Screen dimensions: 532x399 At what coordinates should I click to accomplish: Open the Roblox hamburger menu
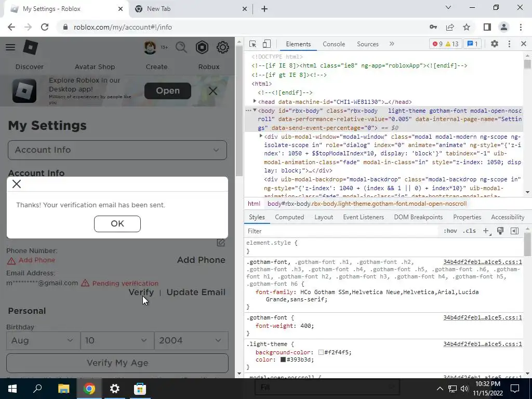tap(10, 47)
